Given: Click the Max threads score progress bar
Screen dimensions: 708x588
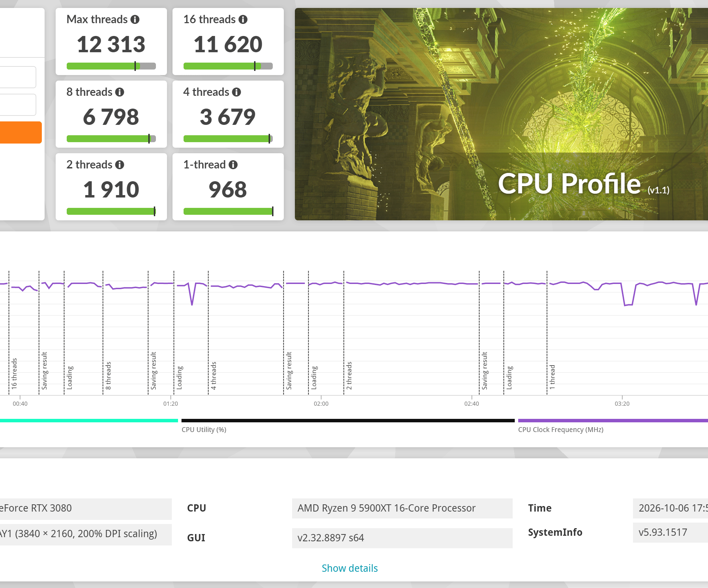Looking at the screenshot, I should [x=111, y=66].
